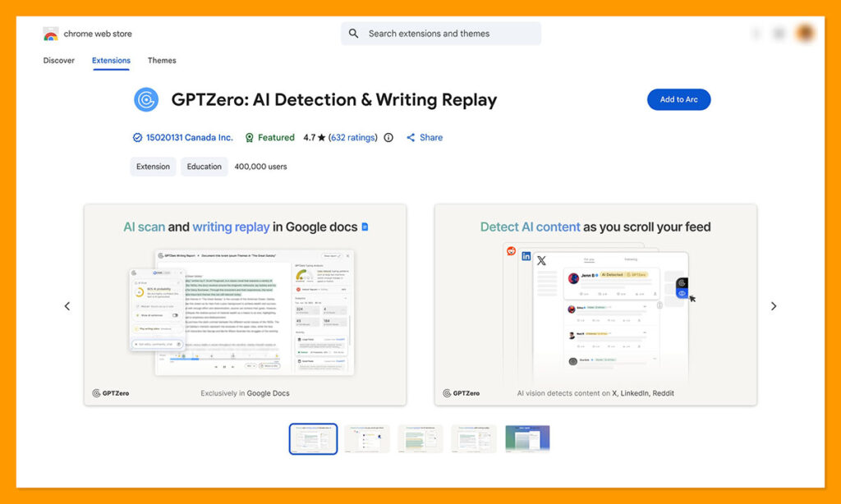Click the Chrome Web Store logo
This screenshot has height=504, width=841.
(50, 34)
